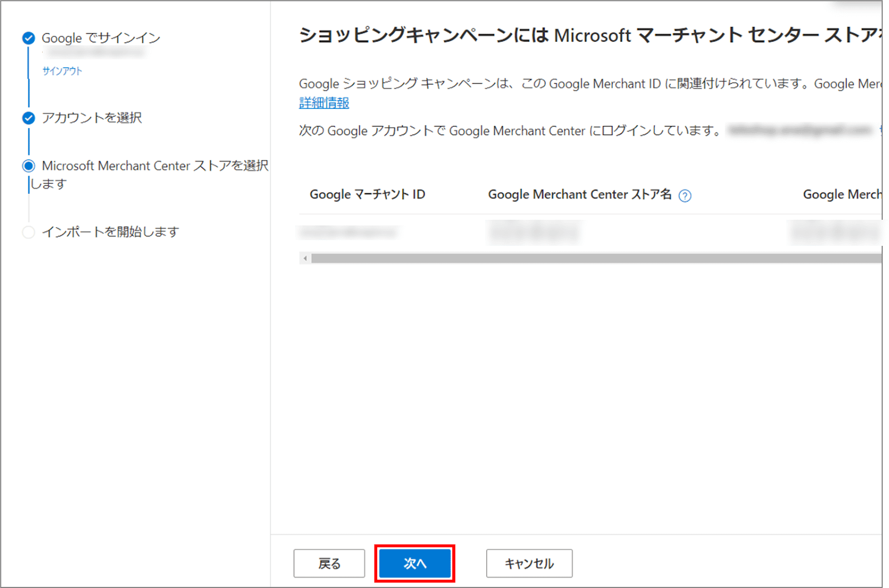The width and height of the screenshot is (889, 588).
Task: Open the help tooltip beside ストア名 header
Action: pyautogui.click(x=685, y=195)
